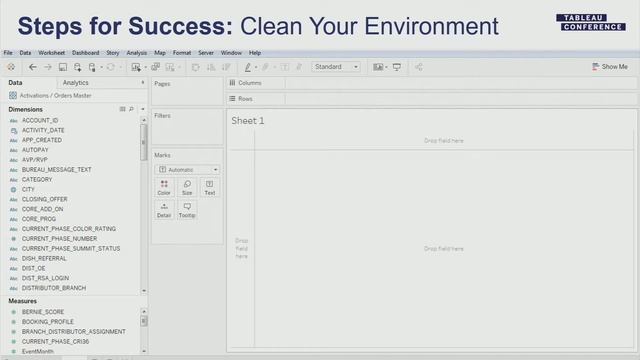Select the BOOKING_PROFILE measure
Image resolution: width=640 pixels, height=360 pixels.
coord(48,322)
